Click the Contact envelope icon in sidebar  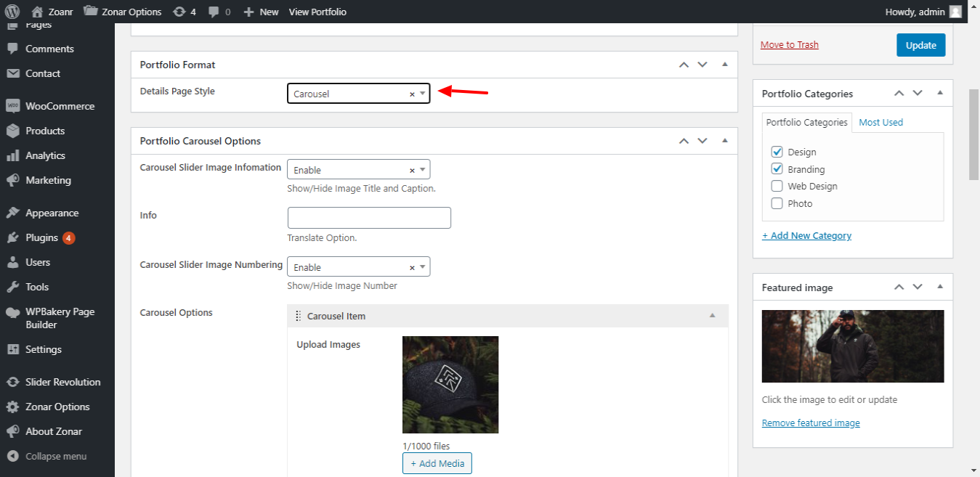pos(12,73)
